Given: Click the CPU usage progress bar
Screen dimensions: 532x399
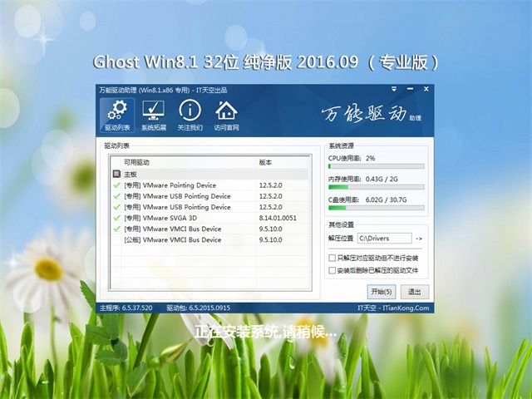Looking at the screenshot, I should pos(376,166).
